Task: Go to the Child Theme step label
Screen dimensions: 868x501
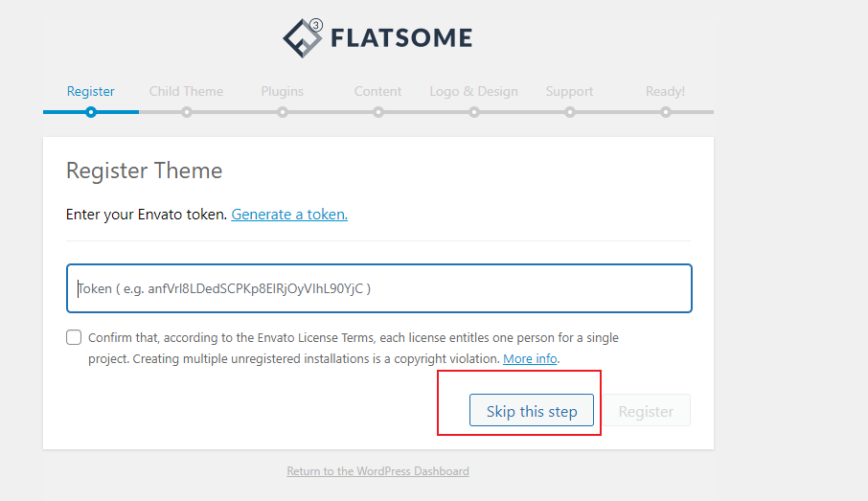Action: [x=187, y=91]
